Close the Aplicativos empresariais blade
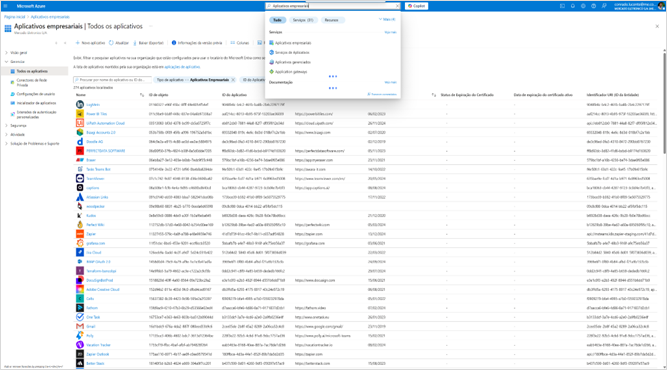Viewport: 667px width, 370px height. 657,26
